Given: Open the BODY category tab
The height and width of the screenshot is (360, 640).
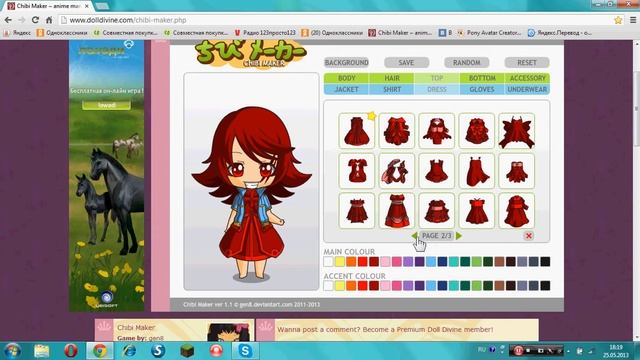Looking at the screenshot, I should pyautogui.click(x=347, y=78).
